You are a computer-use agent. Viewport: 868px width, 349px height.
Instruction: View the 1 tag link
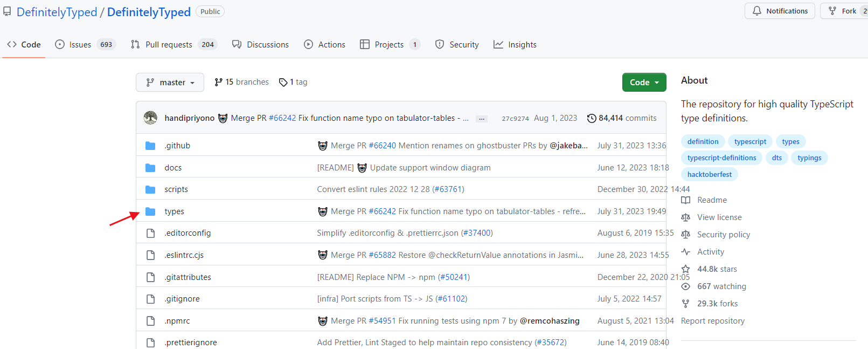coord(293,82)
